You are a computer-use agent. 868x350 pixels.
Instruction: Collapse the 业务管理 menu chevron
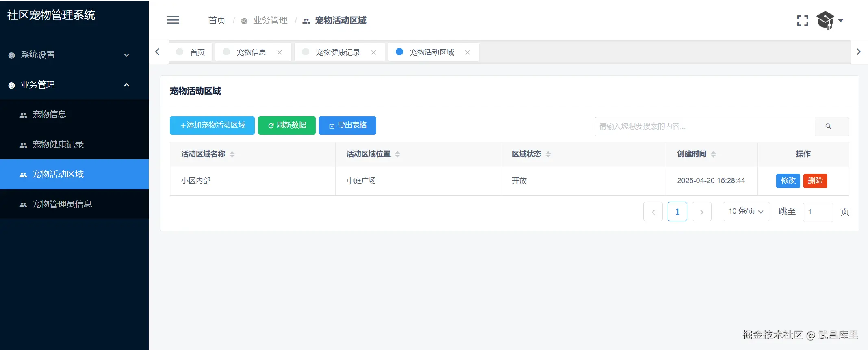pyautogui.click(x=126, y=85)
